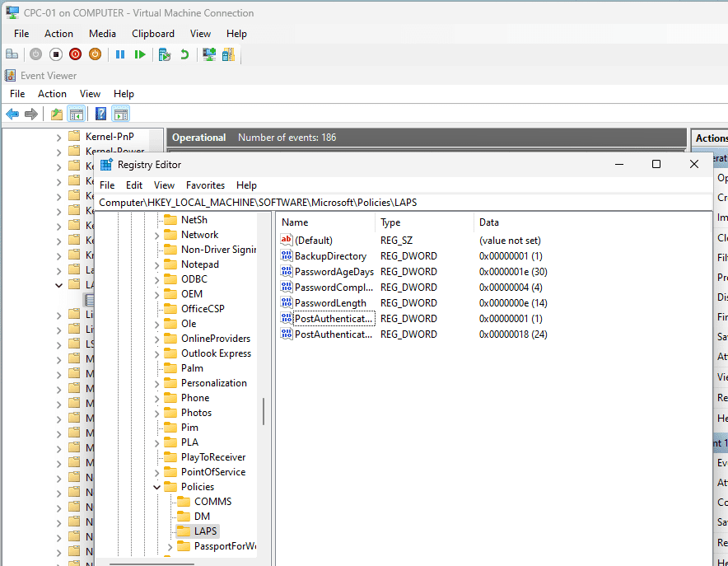Send Ctrl+Alt+Delete to the virtual machine
Screen dimensions: 728x566
coord(12,54)
